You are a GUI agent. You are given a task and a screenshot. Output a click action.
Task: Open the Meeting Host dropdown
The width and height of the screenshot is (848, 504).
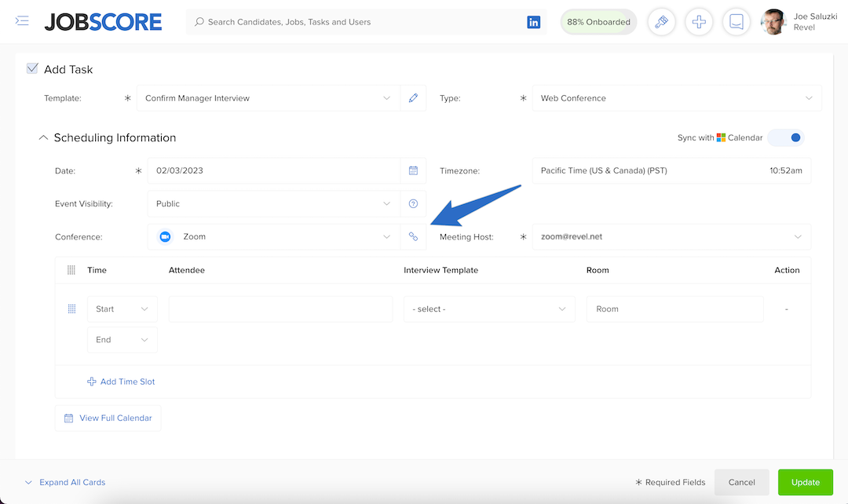(671, 236)
